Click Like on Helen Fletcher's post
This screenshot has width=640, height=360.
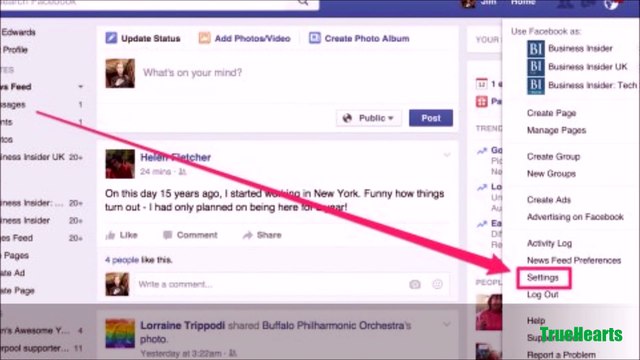point(128,235)
